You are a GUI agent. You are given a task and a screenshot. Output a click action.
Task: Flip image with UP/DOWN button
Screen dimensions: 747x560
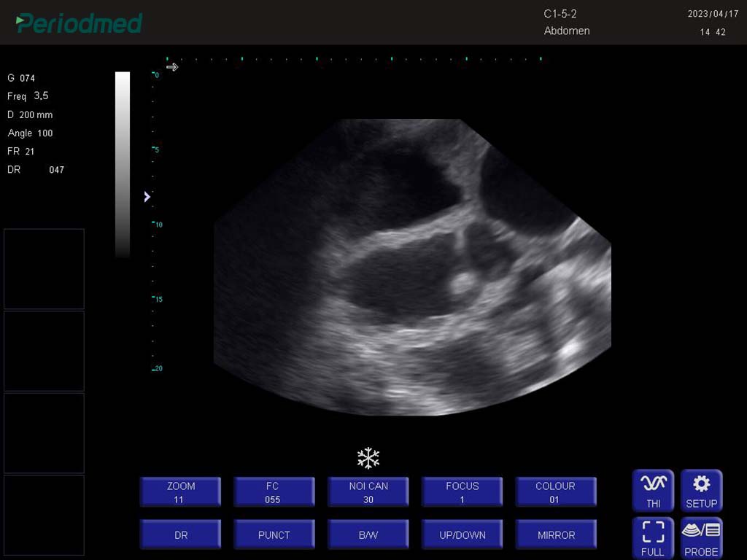point(462,534)
